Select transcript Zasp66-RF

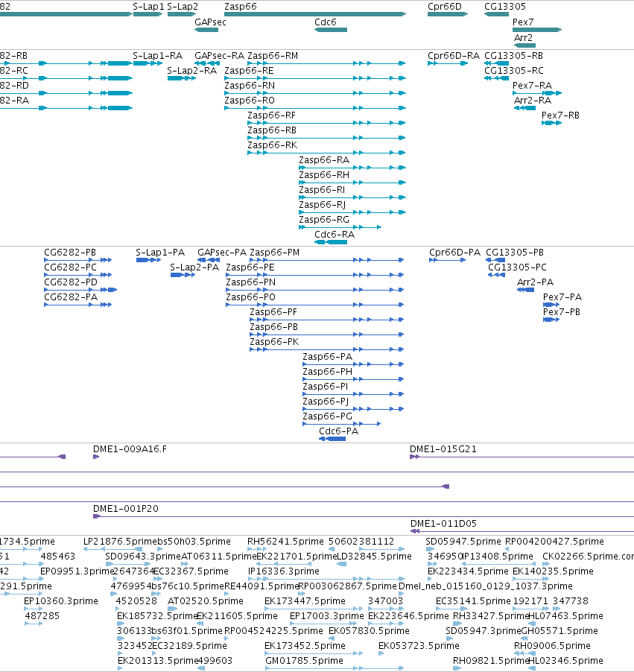click(326, 123)
